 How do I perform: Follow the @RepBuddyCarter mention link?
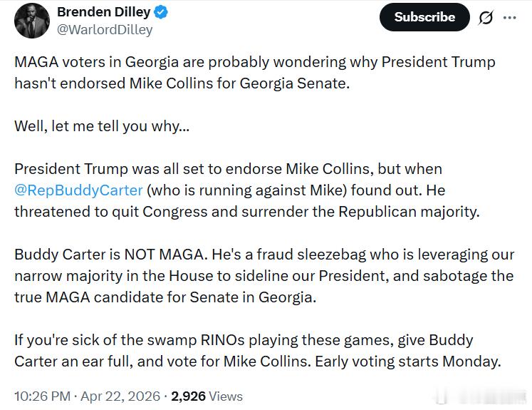(78, 190)
